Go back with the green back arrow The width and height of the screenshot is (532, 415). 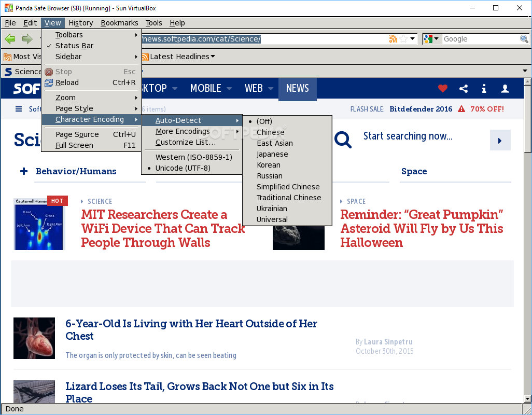10,39
